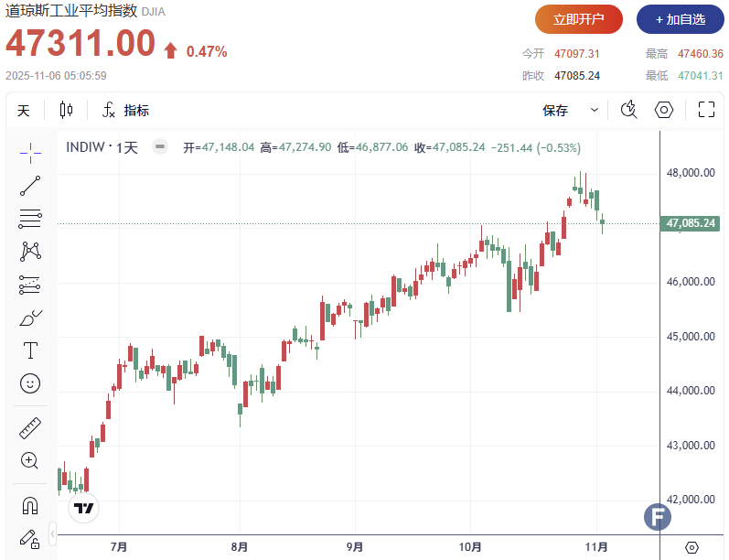
Task: Open the fx 指标 indicators menu
Action: [x=125, y=111]
